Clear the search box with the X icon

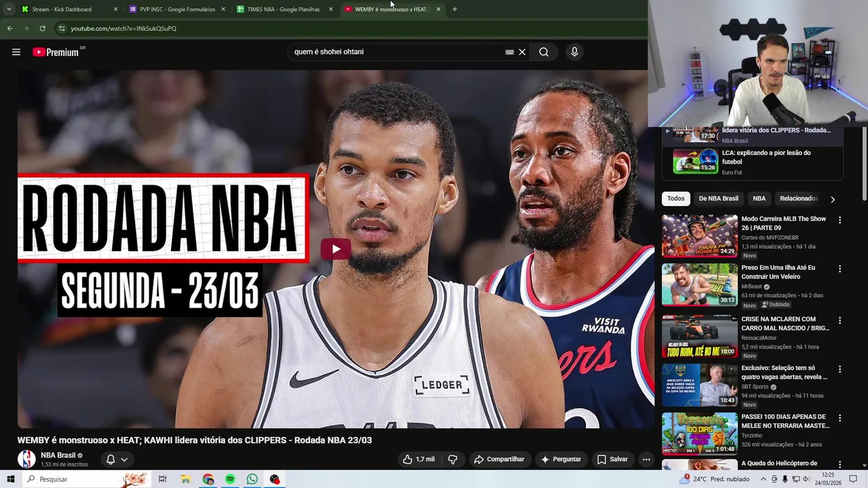[x=522, y=52]
